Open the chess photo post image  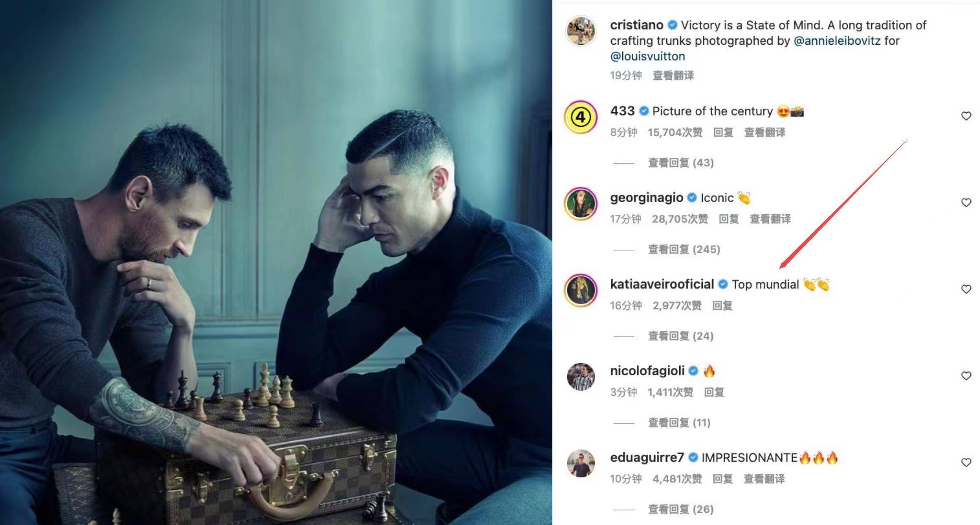[276, 262]
